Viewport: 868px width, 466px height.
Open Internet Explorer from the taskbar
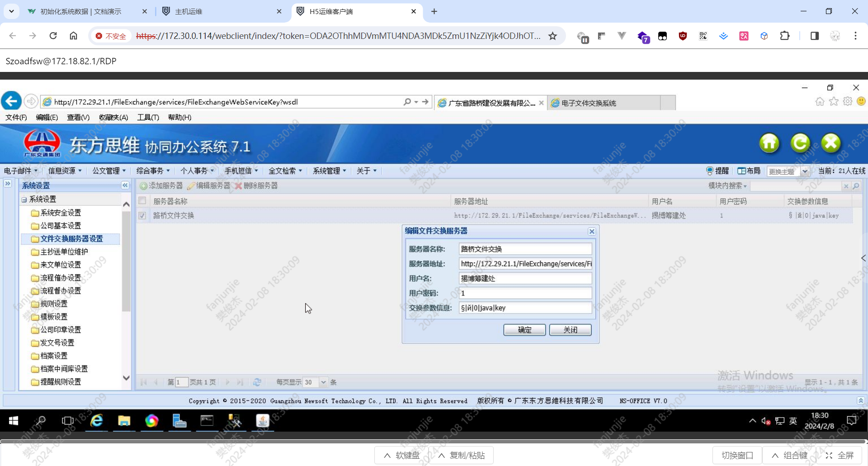pyautogui.click(x=97, y=421)
